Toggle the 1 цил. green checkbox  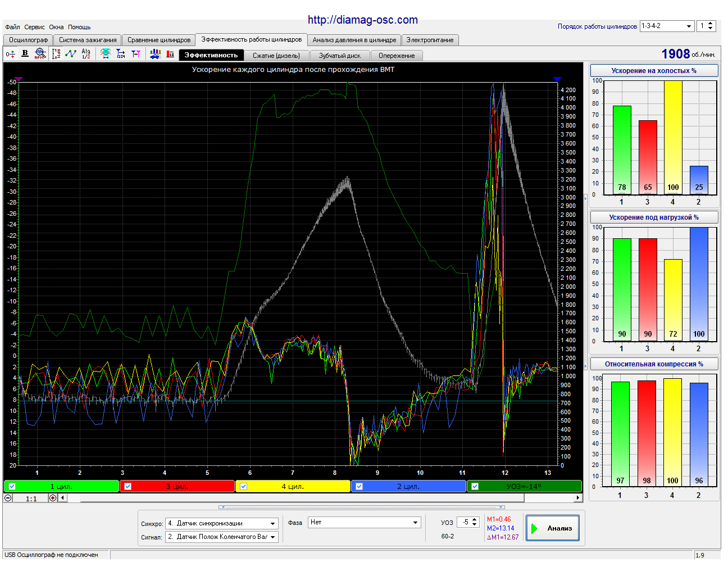pos(12,487)
